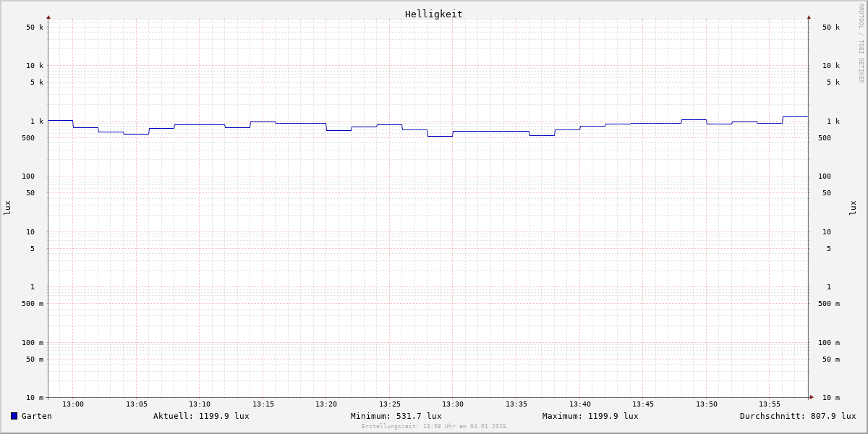Select the Garten legend label
The height and width of the screenshot is (434, 868).
point(36,416)
